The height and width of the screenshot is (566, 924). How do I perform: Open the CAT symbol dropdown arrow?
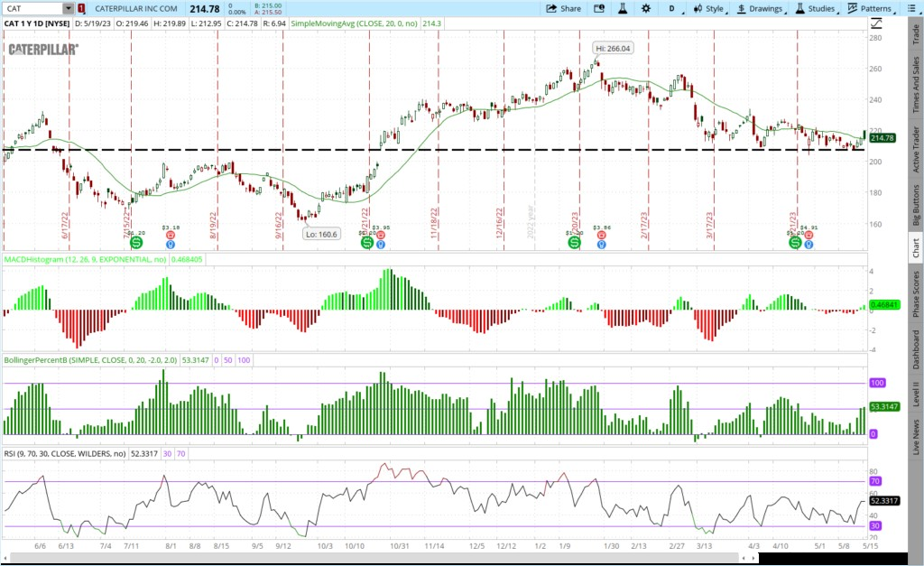click(69, 8)
